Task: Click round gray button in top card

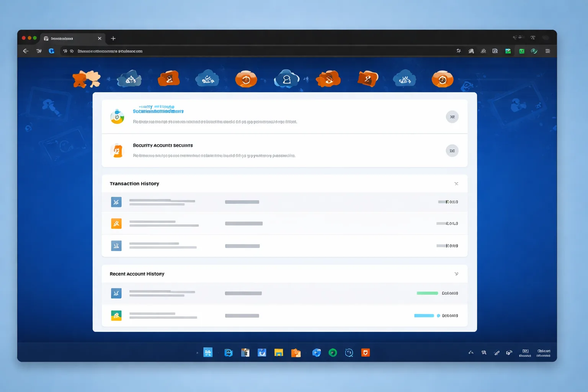Action: (x=452, y=117)
